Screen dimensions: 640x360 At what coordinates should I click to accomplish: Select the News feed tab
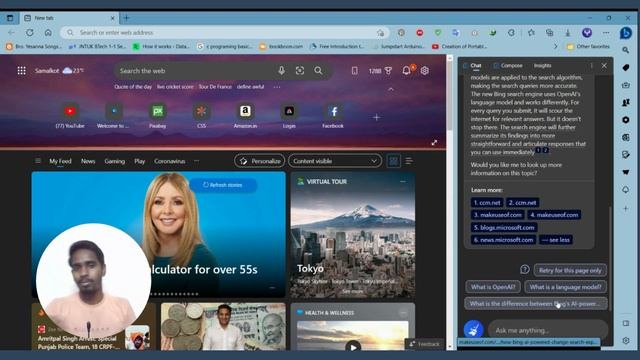(88, 161)
